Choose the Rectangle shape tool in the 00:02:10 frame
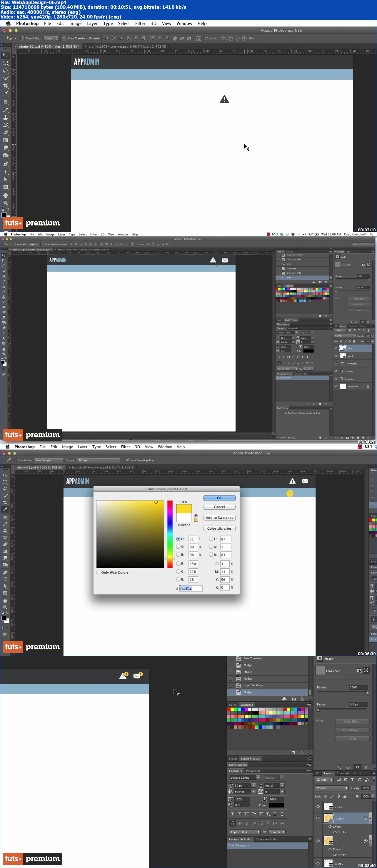 tap(5, 187)
